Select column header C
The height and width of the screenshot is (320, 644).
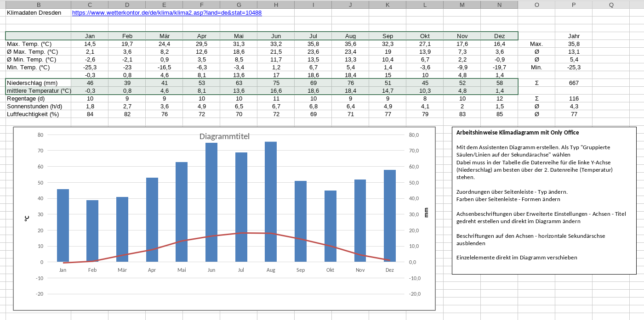(x=90, y=5)
